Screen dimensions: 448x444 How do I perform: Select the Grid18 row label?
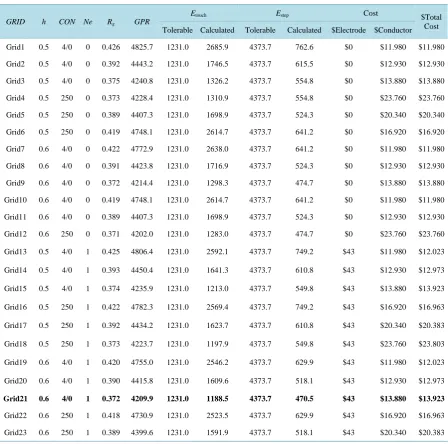point(15,344)
